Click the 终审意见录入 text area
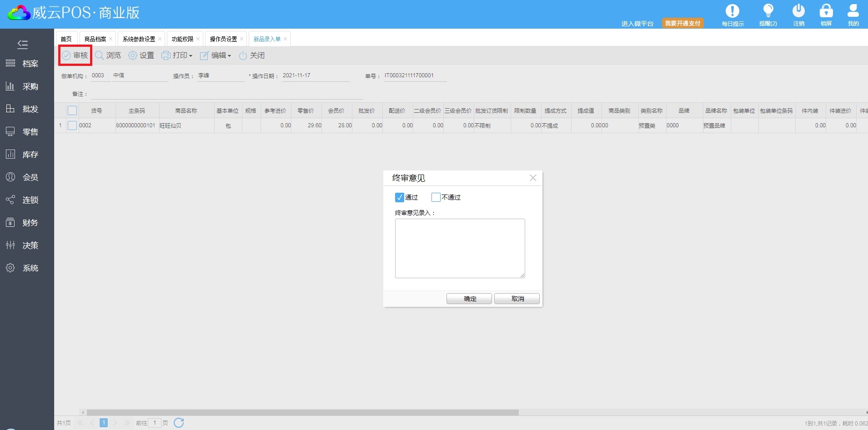This screenshot has height=430, width=868. tap(460, 248)
